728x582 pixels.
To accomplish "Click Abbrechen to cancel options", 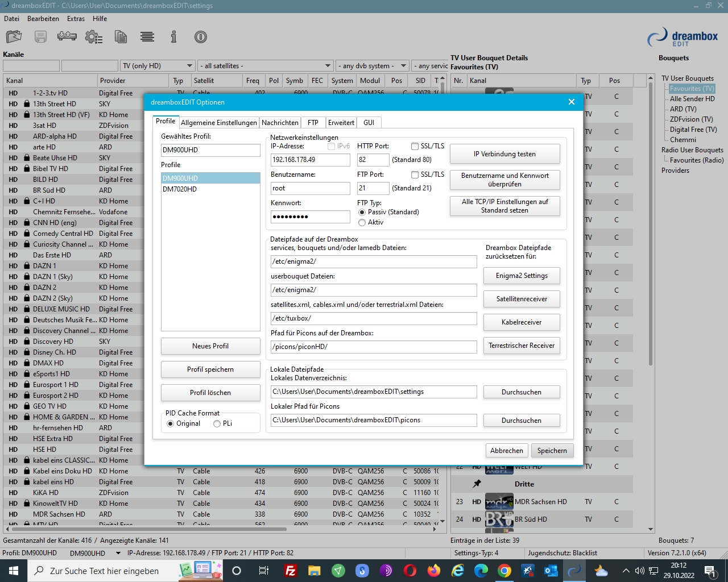I will (x=507, y=451).
